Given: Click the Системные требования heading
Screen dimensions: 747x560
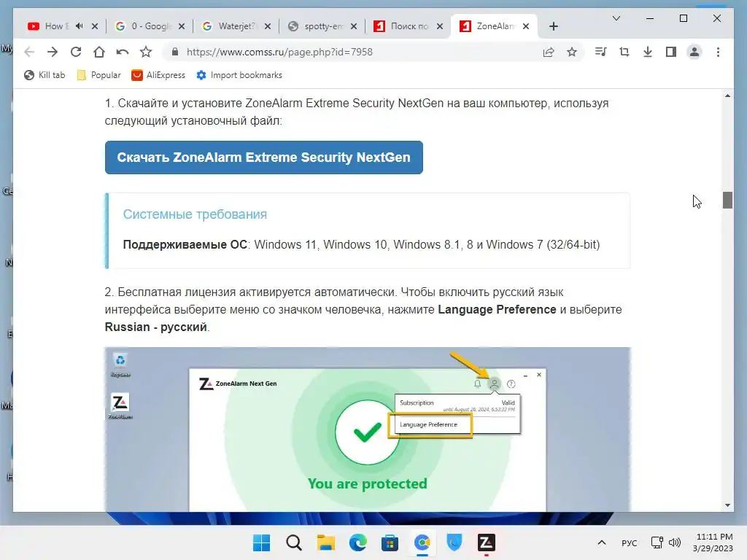Looking at the screenshot, I should [195, 214].
